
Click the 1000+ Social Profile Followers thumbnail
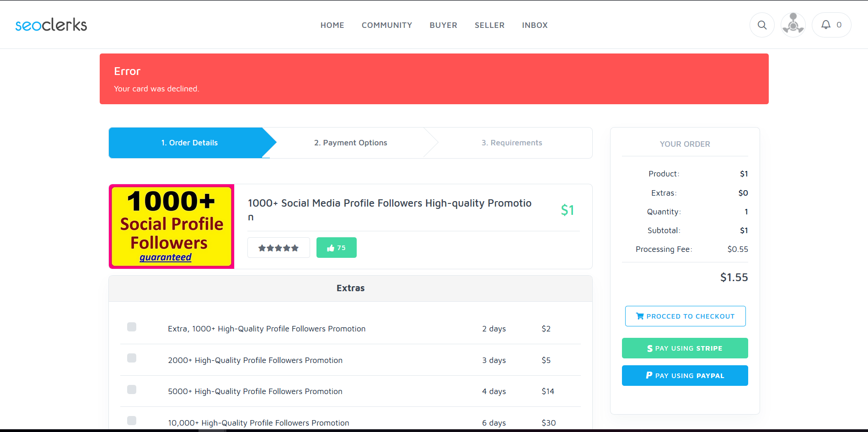pyautogui.click(x=171, y=226)
